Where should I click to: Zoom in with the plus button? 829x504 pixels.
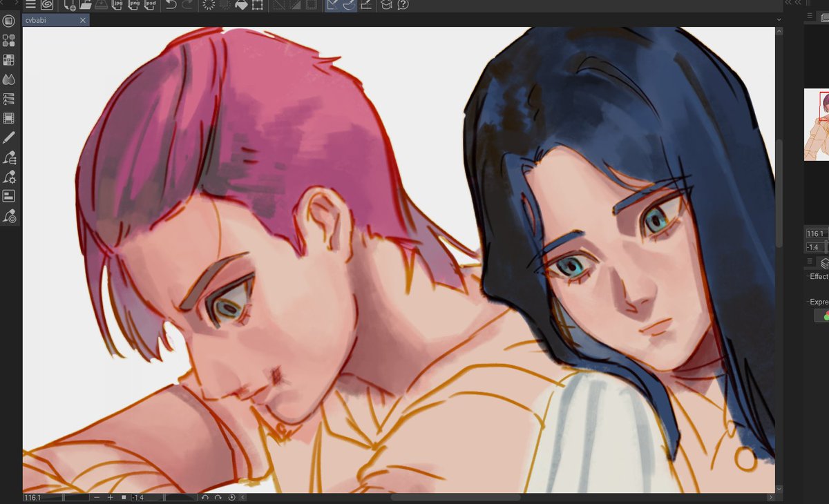(x=110, y=497)
